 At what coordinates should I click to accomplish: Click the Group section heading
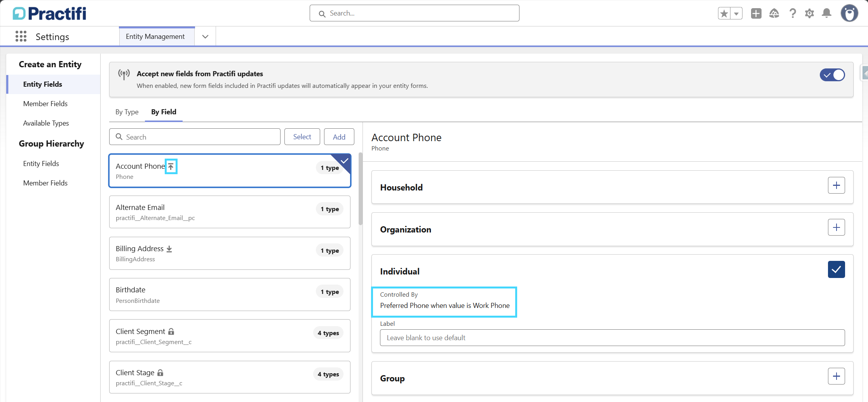tap(392, 378)
